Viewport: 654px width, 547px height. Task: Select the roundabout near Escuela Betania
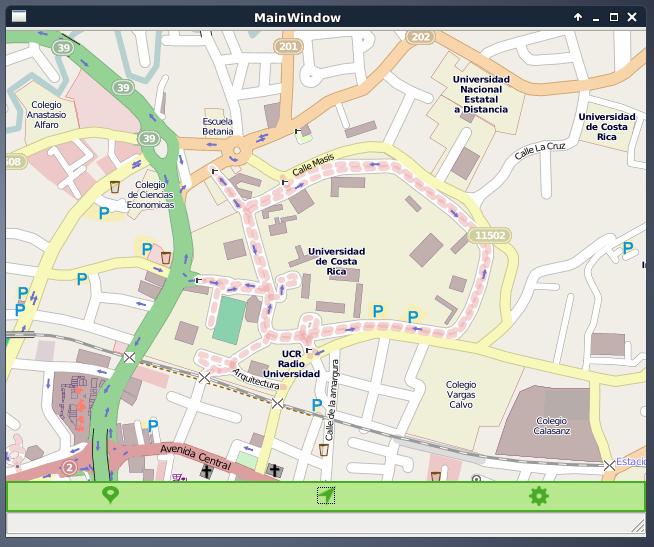(237, 150)
